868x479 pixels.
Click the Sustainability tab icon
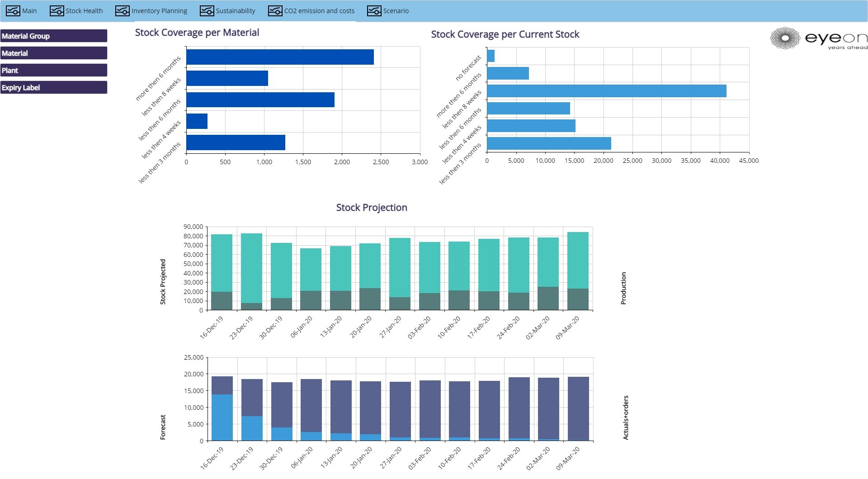[207, 11]
